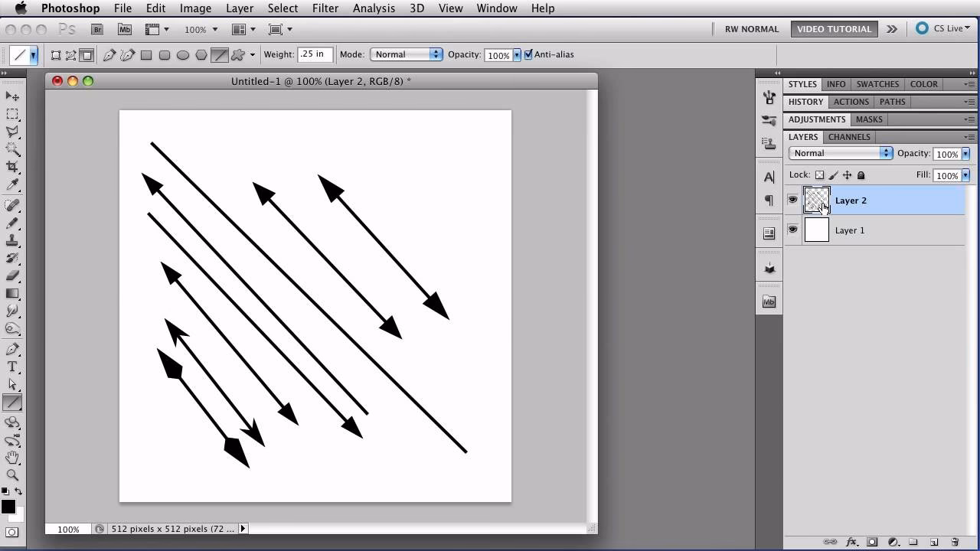Select the Move tool
Viewport: 980px width, 551px height.
pos(11,97)
